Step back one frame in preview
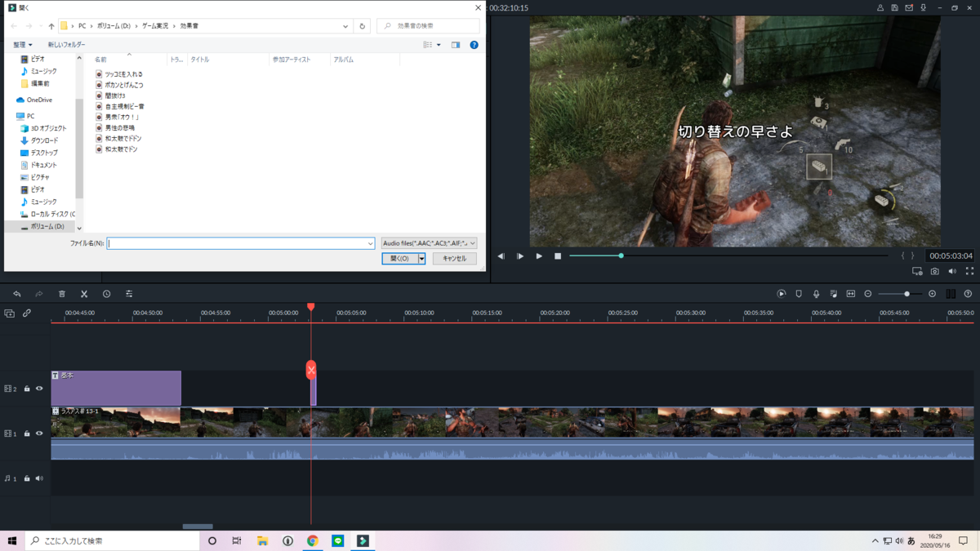 click(x=501, y=256)
